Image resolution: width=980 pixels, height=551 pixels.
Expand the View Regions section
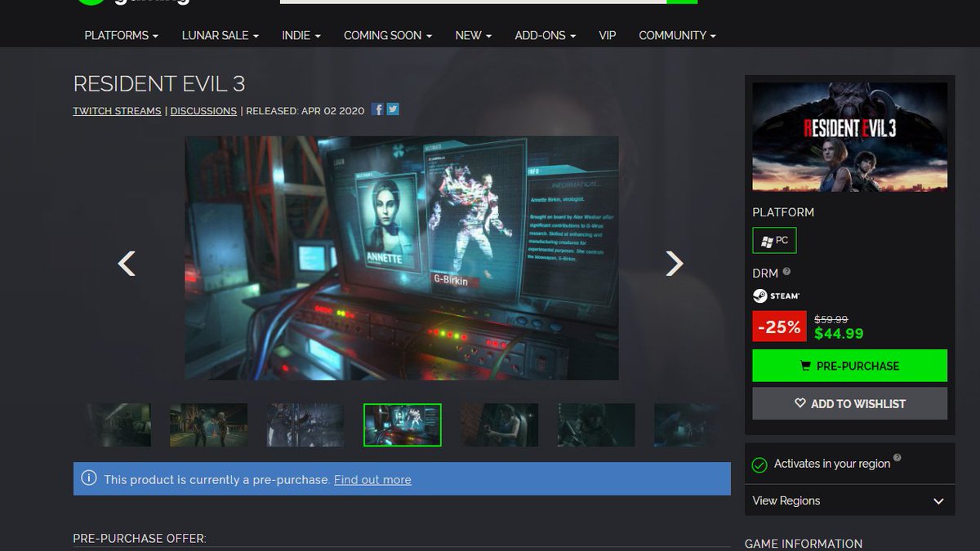tap(850, 500)
